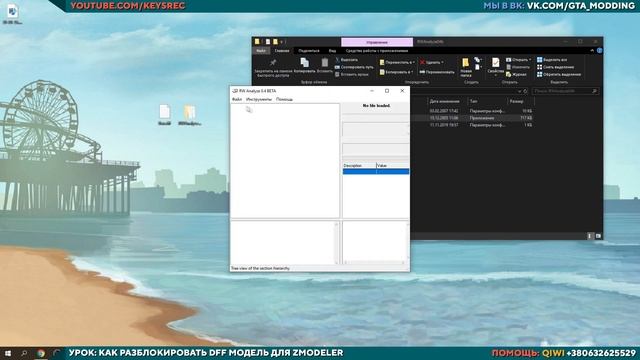
Task: Click the magnifier icon in Explorer search box
Action: (x=594, y=91)
